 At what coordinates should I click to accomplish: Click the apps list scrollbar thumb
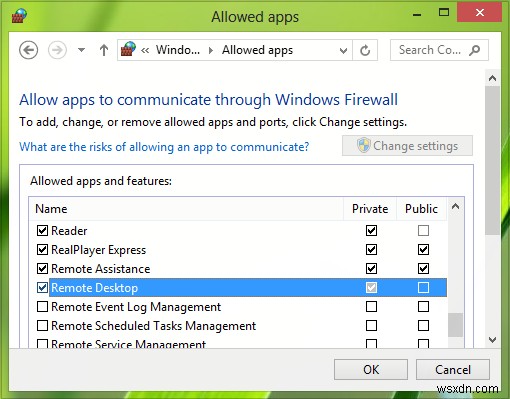point(455,325)
